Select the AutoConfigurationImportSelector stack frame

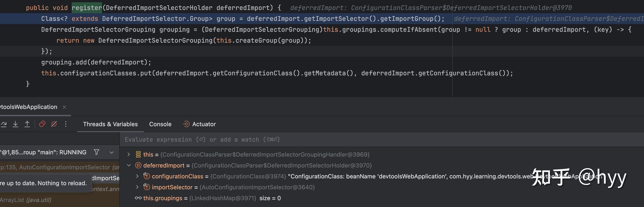[x=60, y=167]
